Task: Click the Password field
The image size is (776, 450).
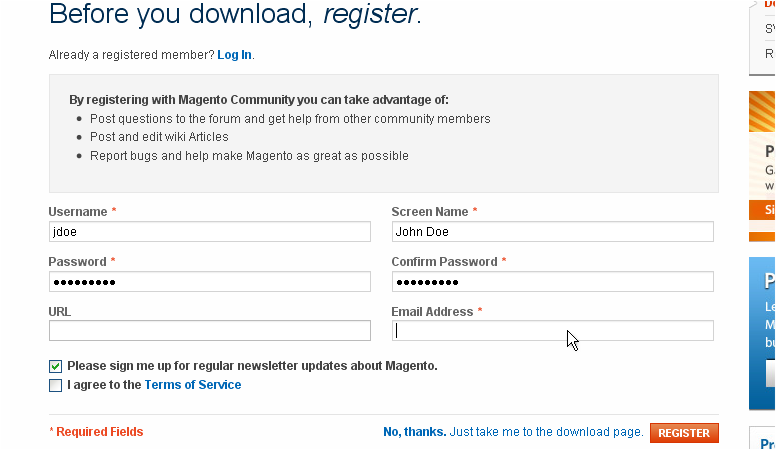Action: point(209,281)
